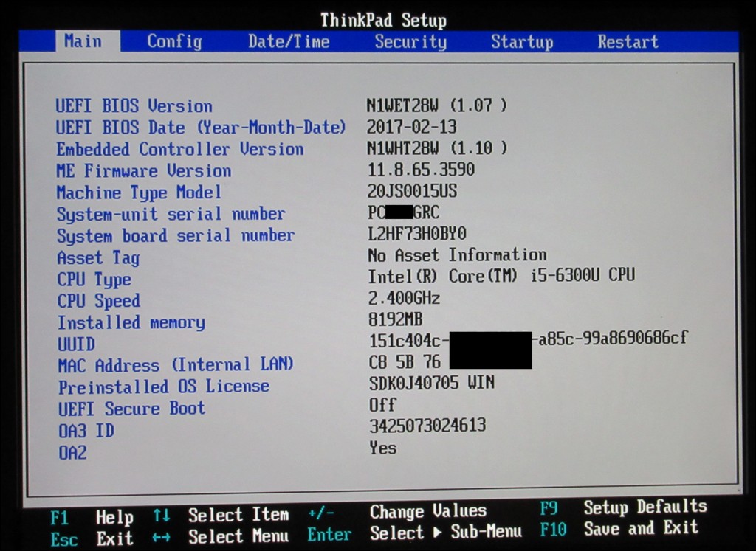Select the board serial 'L2HF73H0BY0'
The width and height of the screenshot is (756, 551).
pos(417,234)
